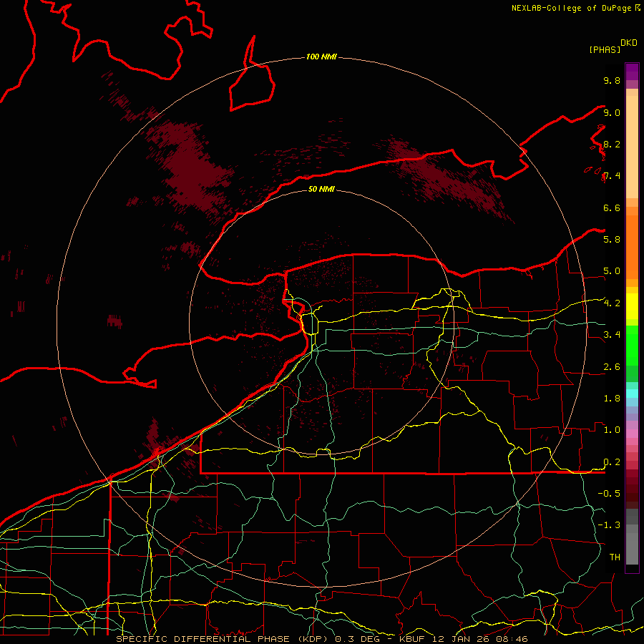
Task: Click the "DKD" legend unit label
Action: tap(629, 43)
